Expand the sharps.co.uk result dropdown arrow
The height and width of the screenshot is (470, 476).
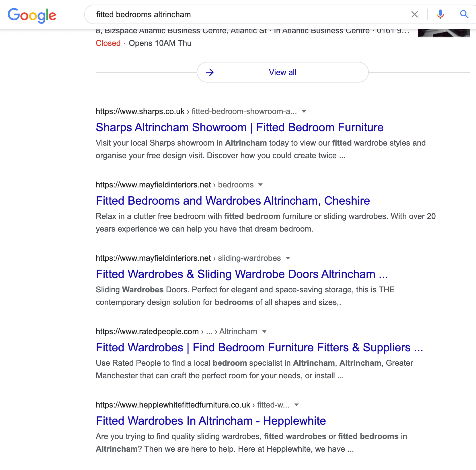(x=304, y=111)
